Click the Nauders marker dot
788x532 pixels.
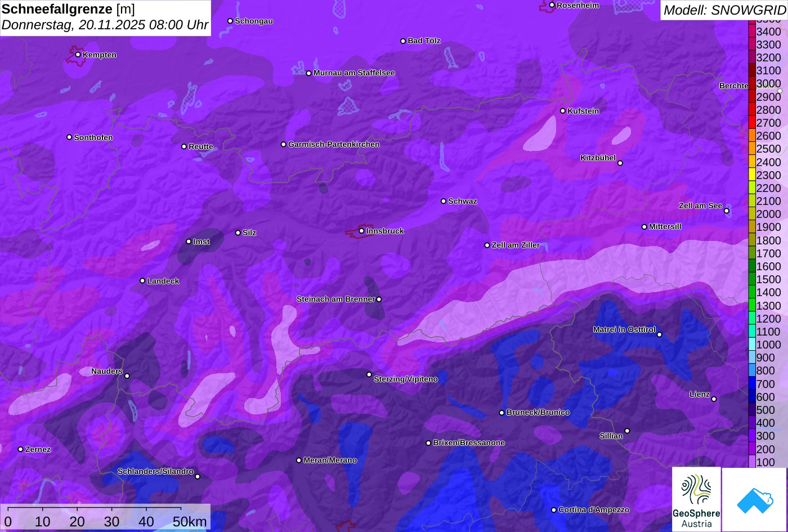pyautogui.click(x=127, y=376)
